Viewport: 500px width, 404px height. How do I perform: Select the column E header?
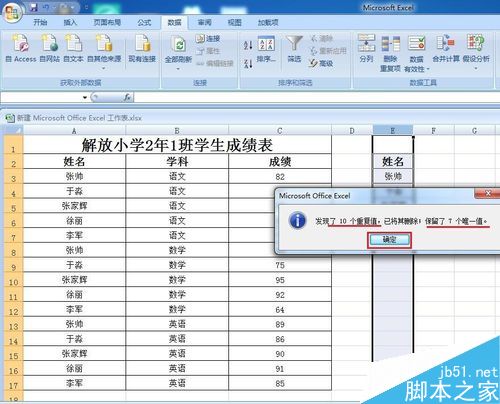pyautogui.click(x=393, y=130)
